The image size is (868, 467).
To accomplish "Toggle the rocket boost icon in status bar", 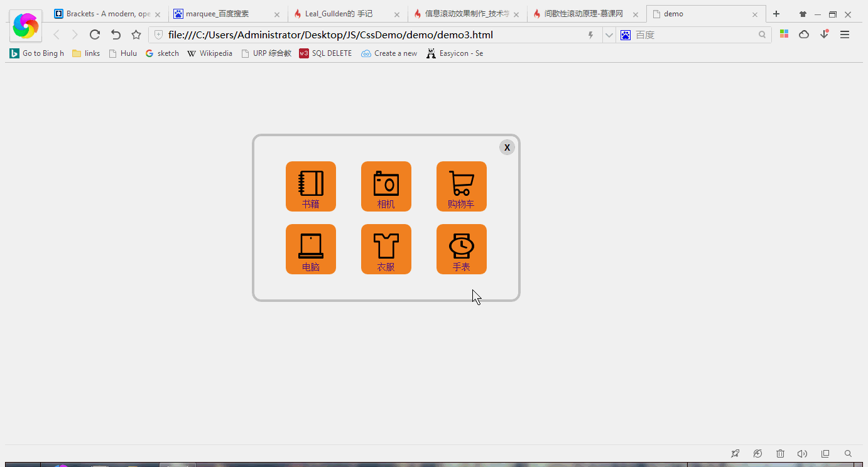I will click(x=735, y=453).
